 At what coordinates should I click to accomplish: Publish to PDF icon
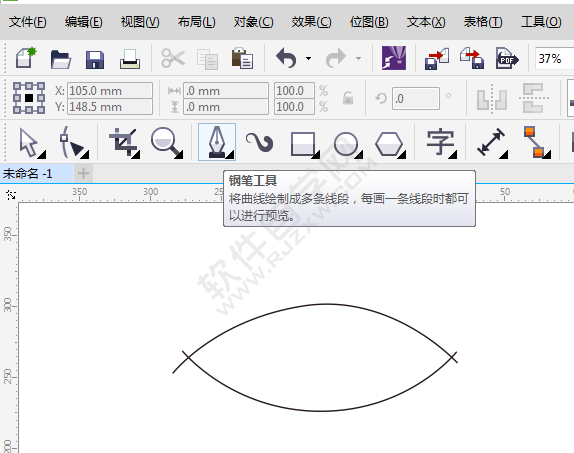[507, 58]
